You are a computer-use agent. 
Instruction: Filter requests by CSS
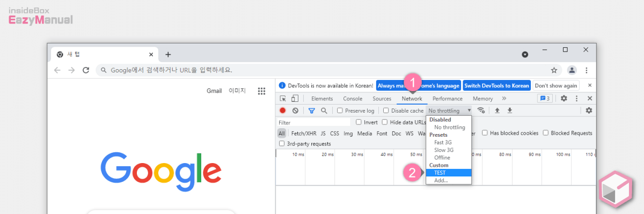coord(334,133)
